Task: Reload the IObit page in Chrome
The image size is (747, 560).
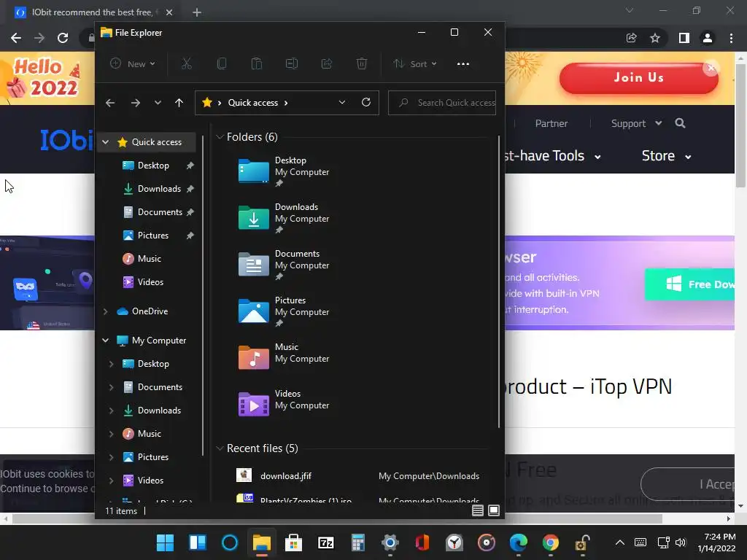Action: [x=63, y=38]
